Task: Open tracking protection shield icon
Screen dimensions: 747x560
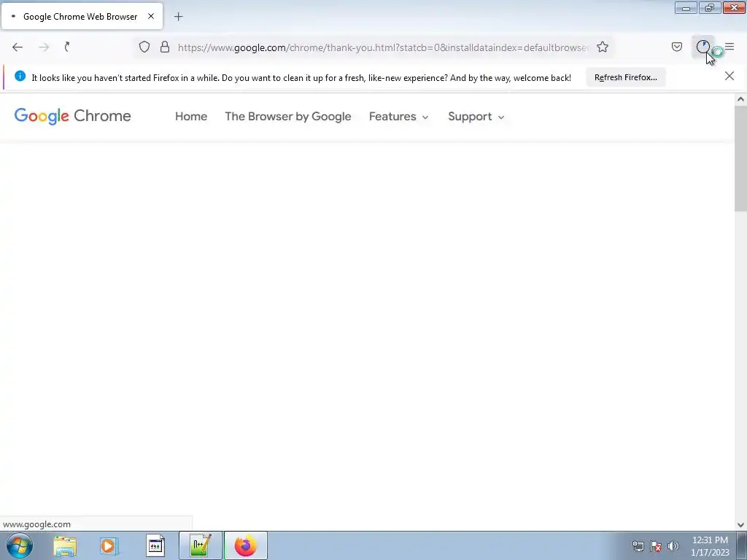Action: (x=144, y=47)
